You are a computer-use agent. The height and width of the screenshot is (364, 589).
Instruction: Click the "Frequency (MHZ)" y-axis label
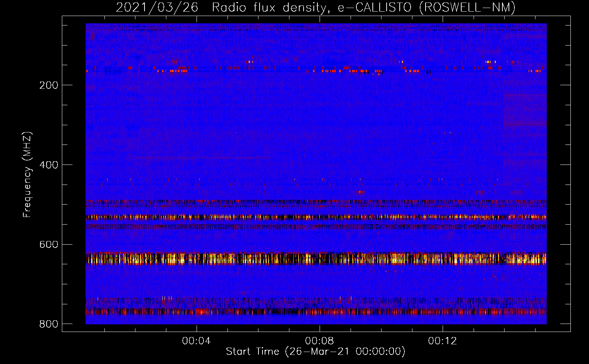coord(27,174)
